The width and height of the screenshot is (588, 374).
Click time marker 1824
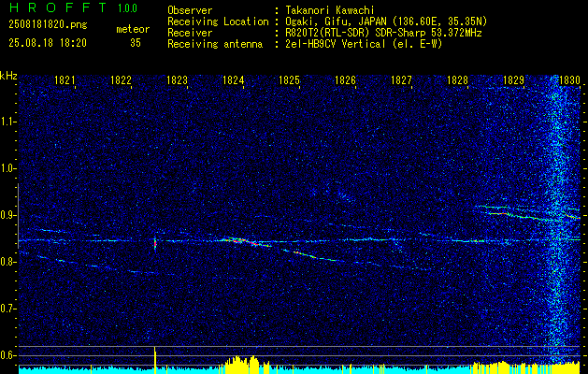(x=234, y=79)
